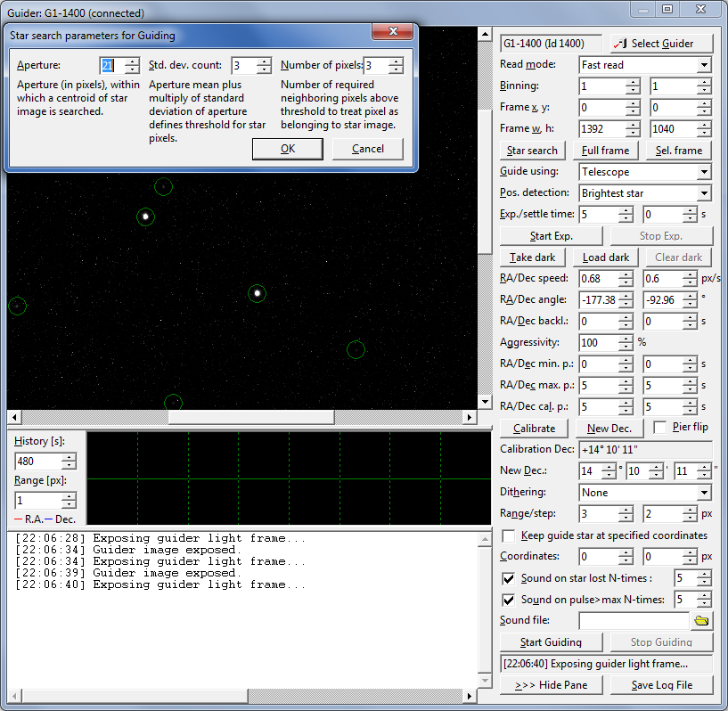Image resolution: width=728 pixels, height=711 pixels.
Task: Click the Sound file input field
Action: (634, 620)
